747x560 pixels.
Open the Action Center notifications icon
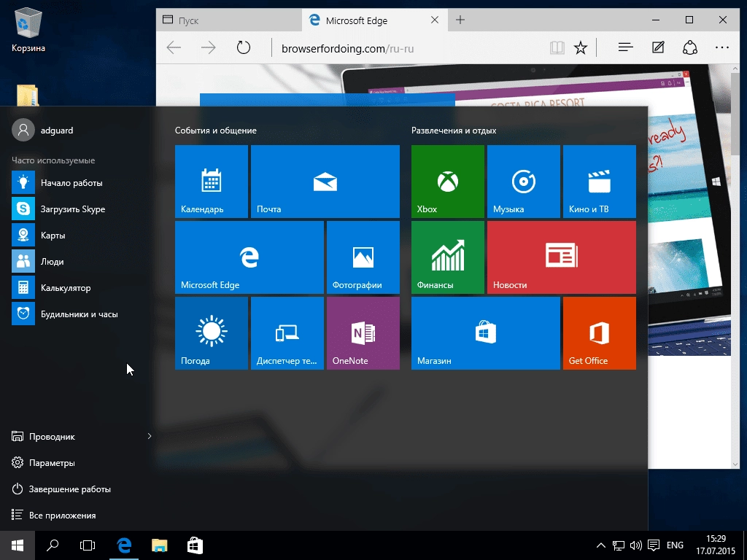coord(654,545)
